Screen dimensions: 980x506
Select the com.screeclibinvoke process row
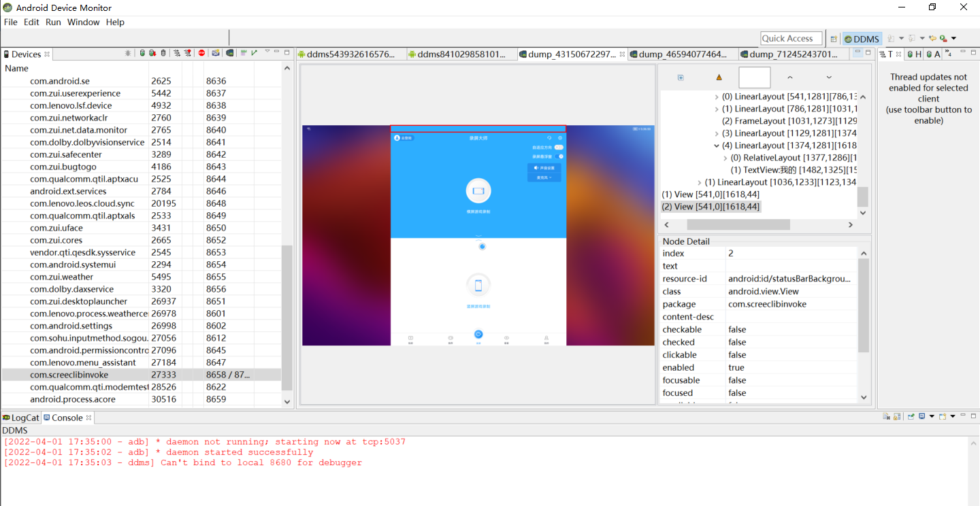click(x=142, y=375)
